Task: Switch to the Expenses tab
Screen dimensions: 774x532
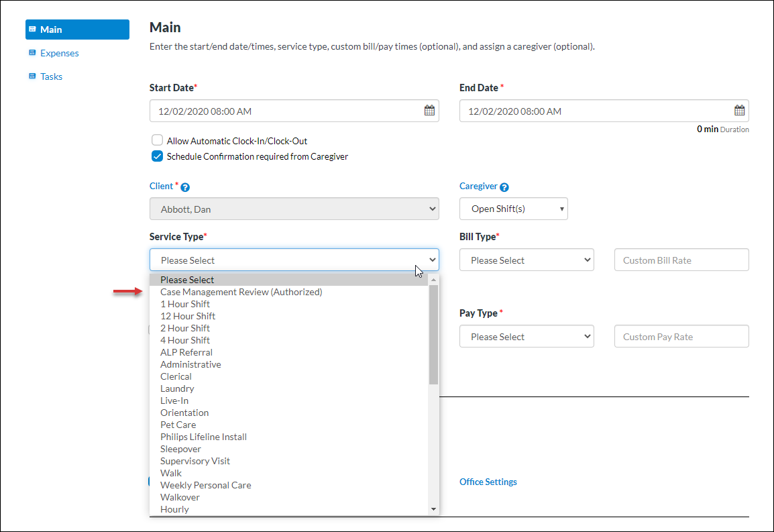Action: pyautogui.click(x=60, y=53)
